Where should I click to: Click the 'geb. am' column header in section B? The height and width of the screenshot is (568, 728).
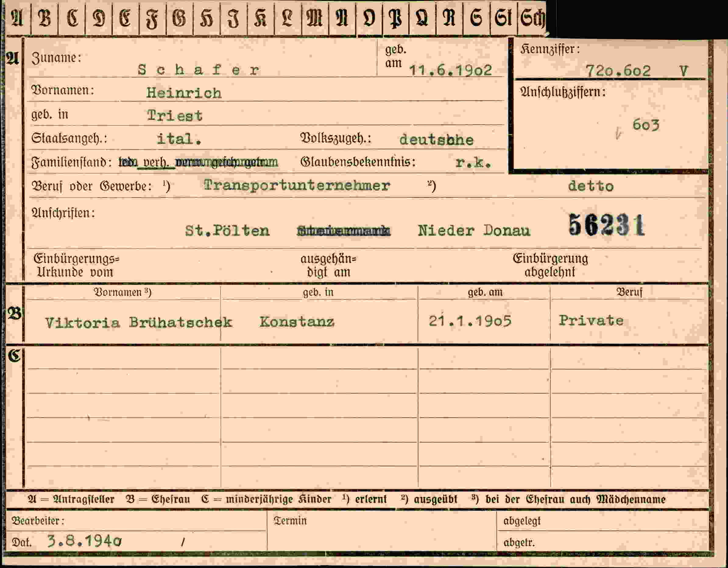(485, 292)
